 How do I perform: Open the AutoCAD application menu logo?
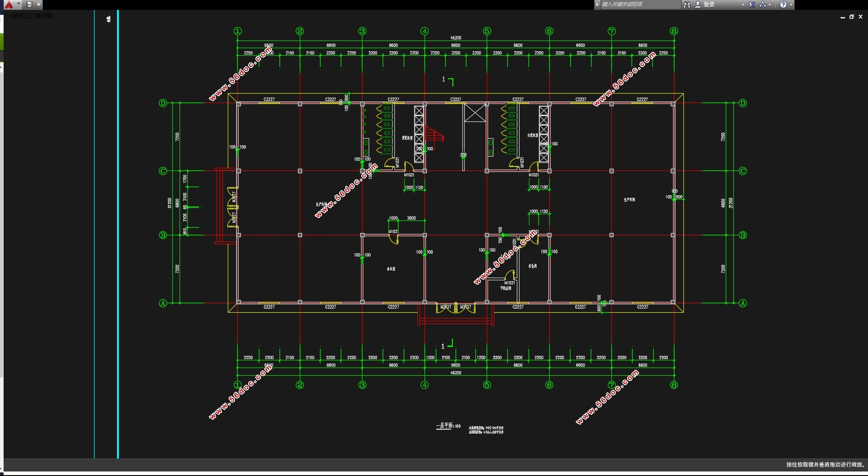point(9,4)
